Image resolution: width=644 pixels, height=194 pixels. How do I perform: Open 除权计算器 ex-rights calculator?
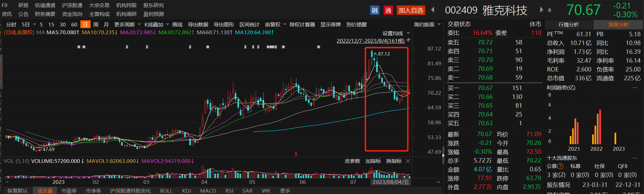click(x=302, y=25)
